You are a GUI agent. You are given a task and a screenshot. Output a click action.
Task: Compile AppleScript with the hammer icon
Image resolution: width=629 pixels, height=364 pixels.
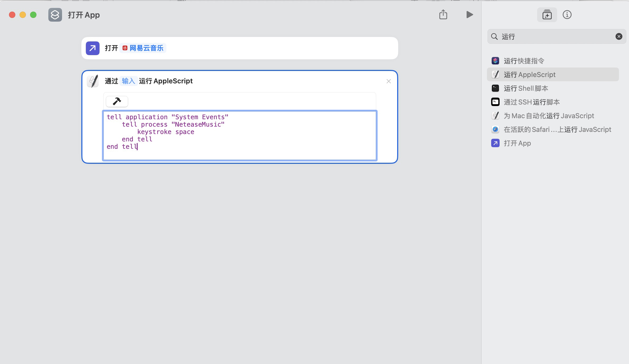tap(117, 101)
